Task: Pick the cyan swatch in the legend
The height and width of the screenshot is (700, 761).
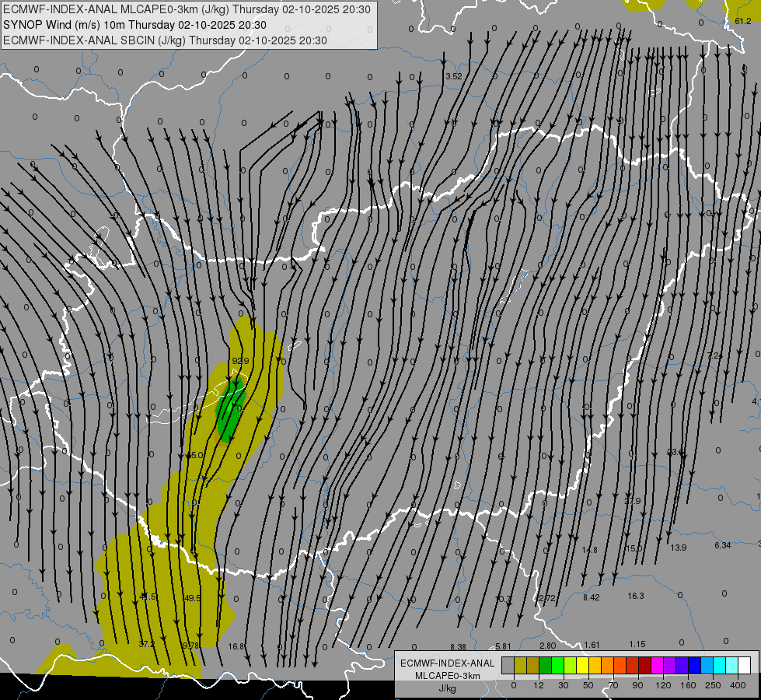Action: 719,665
